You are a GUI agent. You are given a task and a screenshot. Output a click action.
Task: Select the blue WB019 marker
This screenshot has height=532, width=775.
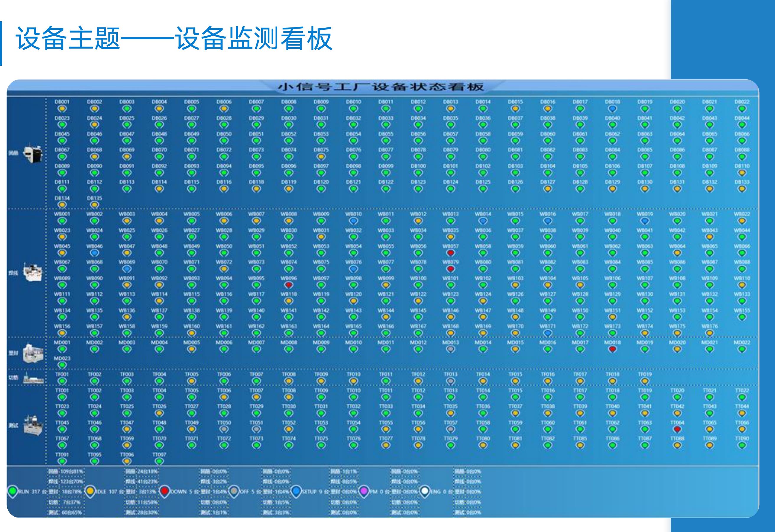click(645, 221)
